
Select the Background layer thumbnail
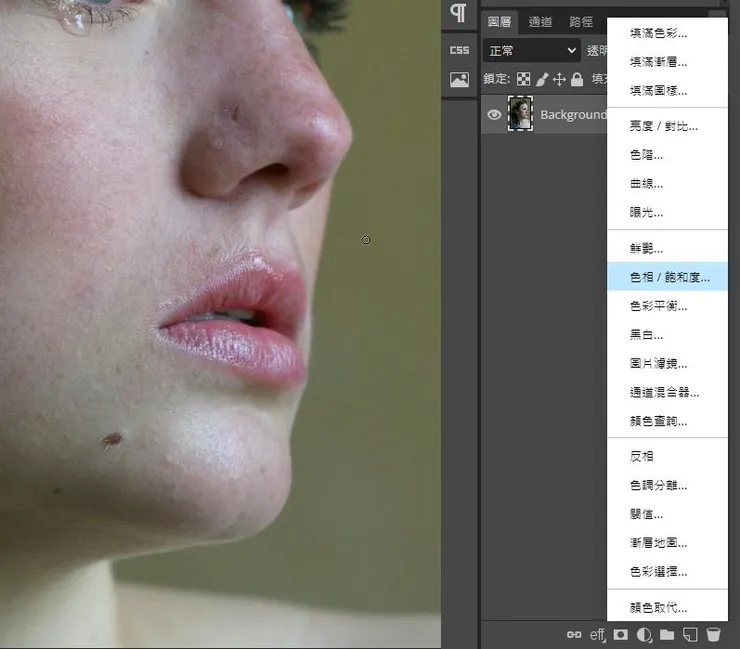click(520, 113)
